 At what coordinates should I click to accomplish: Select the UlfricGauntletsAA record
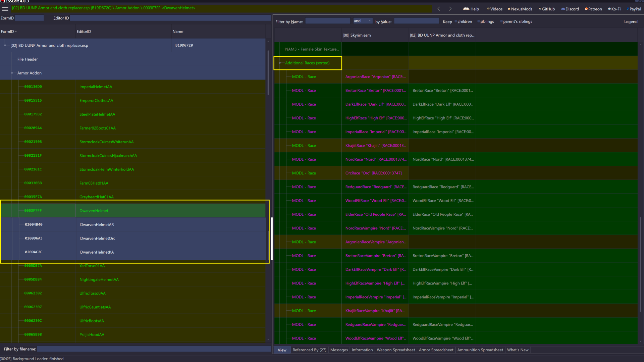[x=132, y=307]
